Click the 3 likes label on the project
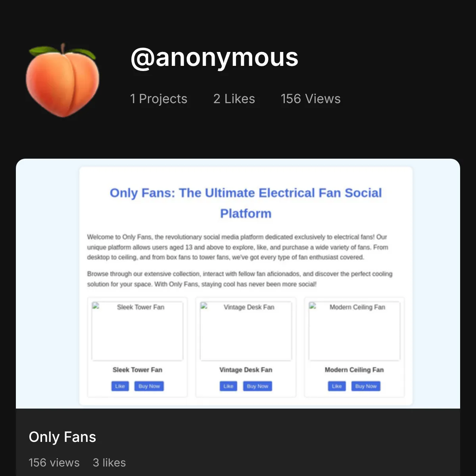The height and width of the screenshot is (476, 476). point(109,463)
